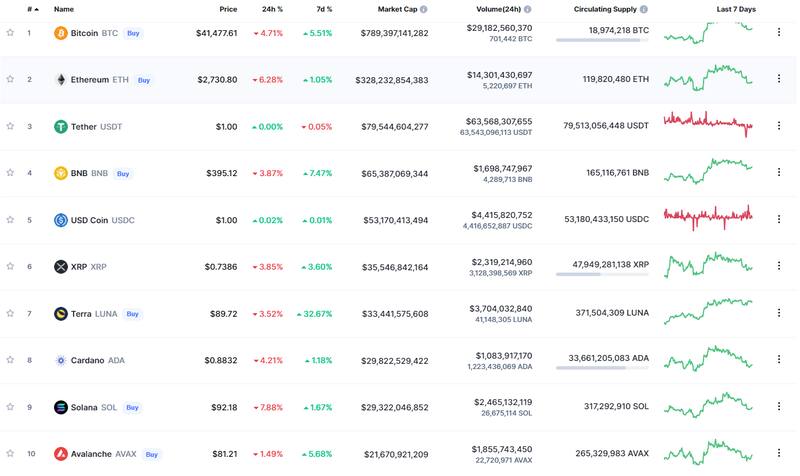The height and width of the screenshot is (476, 800).
Task: Click the Ethereum coin logo icon
Action: 61,80
